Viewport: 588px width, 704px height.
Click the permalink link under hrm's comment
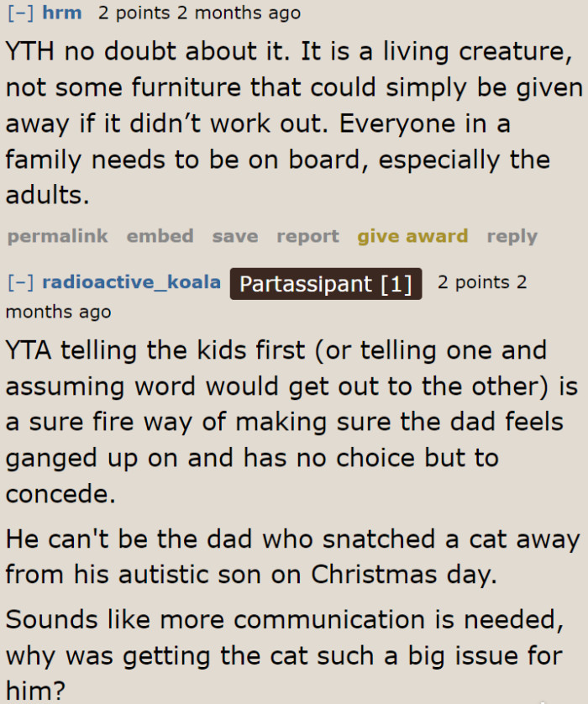click(57, 236)
